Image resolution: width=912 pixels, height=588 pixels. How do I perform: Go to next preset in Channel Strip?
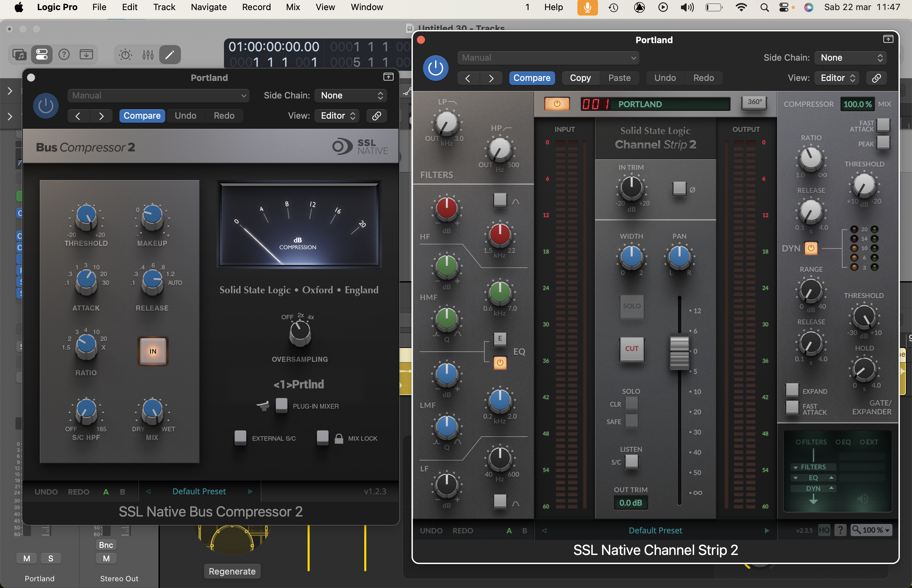pyautogui.click(x=767, y=531)
